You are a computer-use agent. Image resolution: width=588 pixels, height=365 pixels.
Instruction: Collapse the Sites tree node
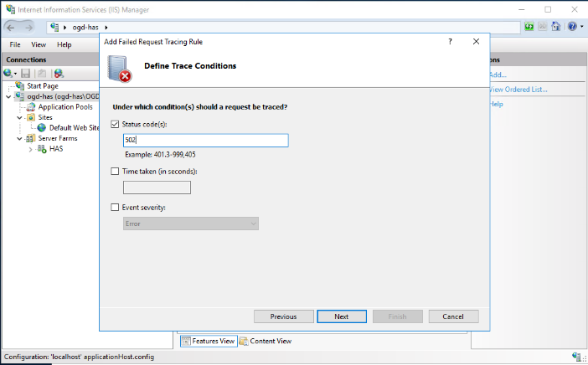(x=19, y=118)
